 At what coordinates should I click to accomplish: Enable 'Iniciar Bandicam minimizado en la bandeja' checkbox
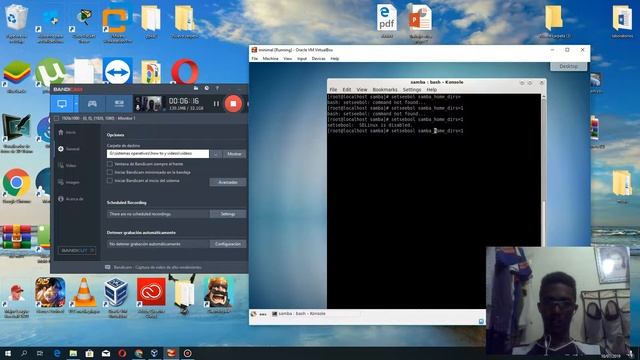(109, 172)
